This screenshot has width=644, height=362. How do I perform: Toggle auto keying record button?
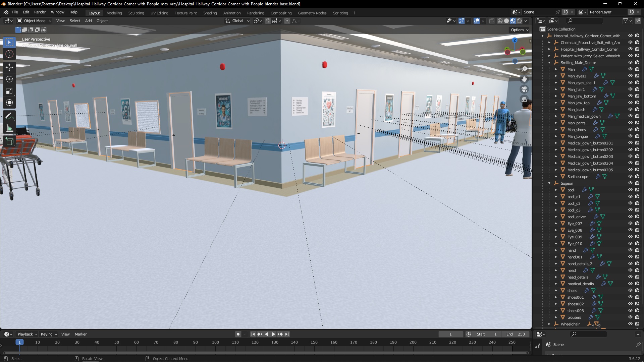point(238,334)
